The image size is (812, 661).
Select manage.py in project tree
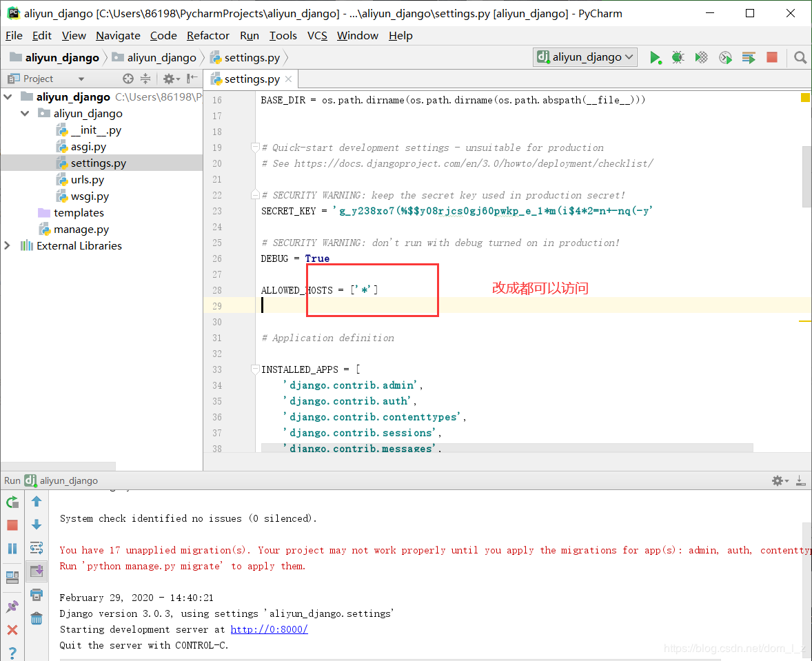[81, 230]
